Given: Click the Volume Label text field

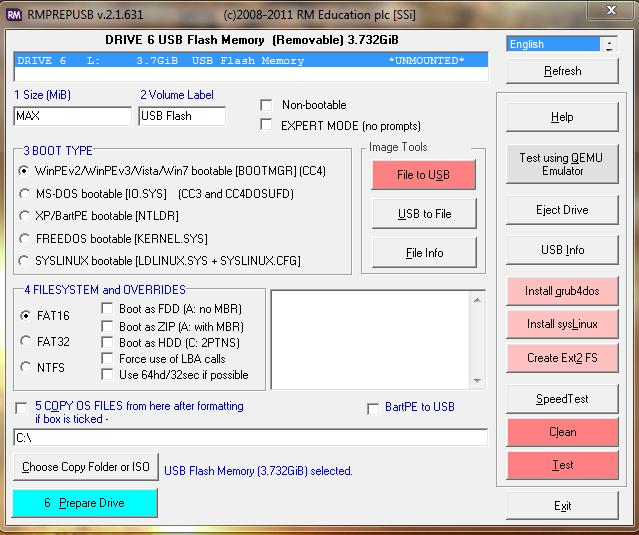Looking at the screenshot, I should [182, 116].
